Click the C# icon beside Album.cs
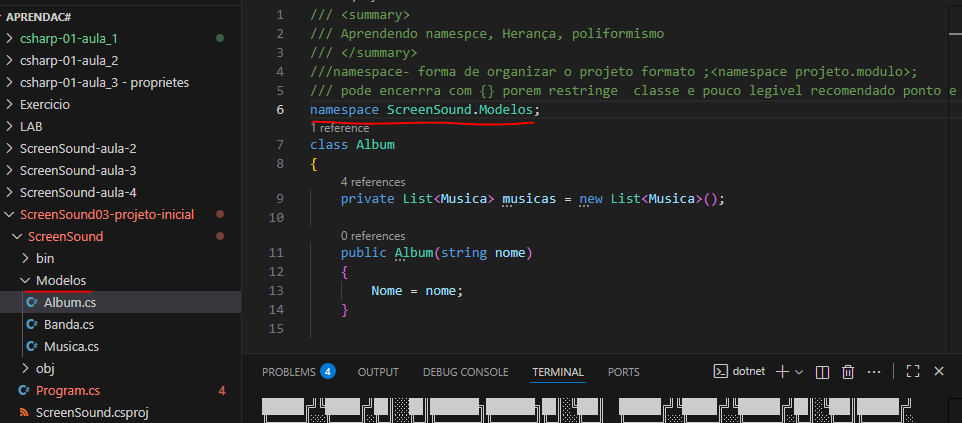This screenshot has width=962, height=423. pos(32,303)
